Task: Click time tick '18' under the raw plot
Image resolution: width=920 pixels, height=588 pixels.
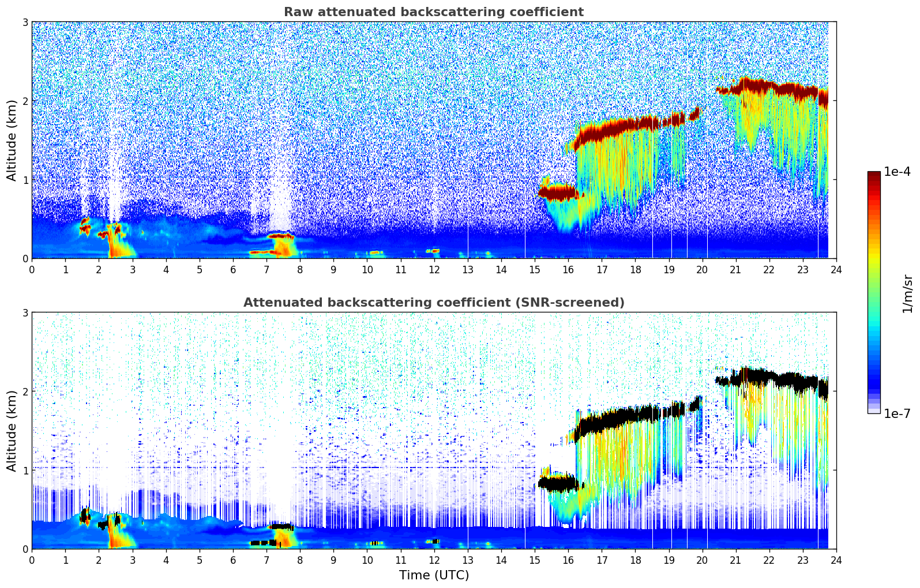Action: (x=635, y=269)
